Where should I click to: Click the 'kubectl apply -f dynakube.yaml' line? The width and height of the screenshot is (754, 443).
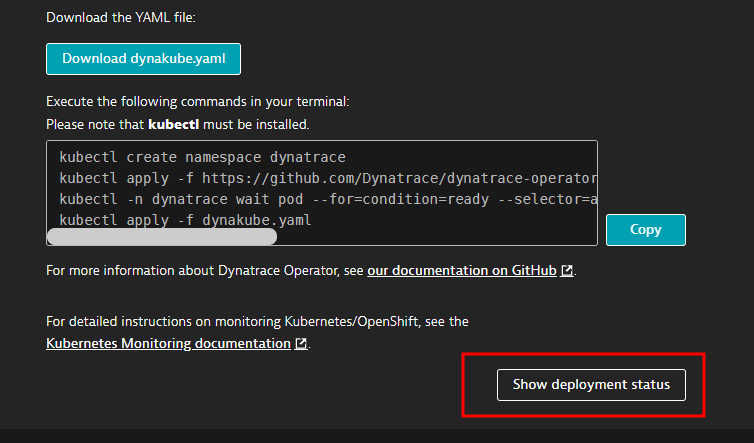(x=185, y=220)
